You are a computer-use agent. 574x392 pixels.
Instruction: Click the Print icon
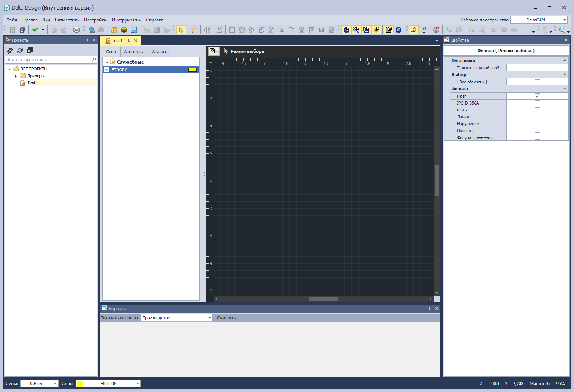tap(77, 30)
